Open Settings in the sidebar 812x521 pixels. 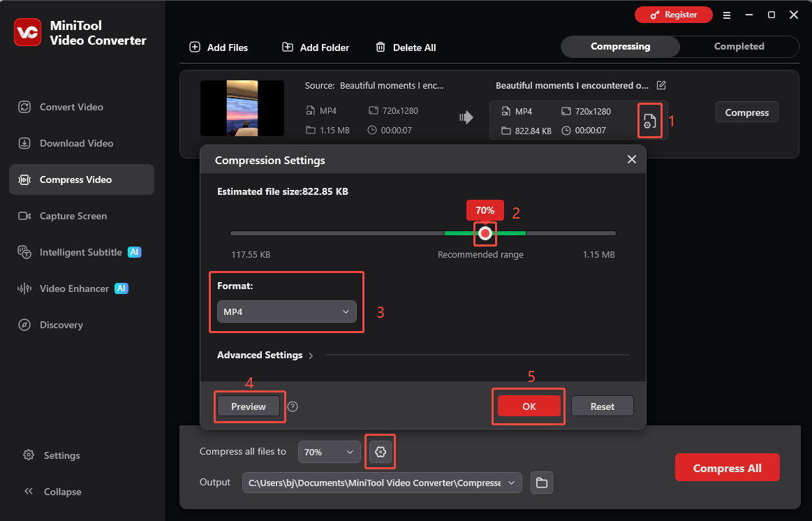point(52,455)
